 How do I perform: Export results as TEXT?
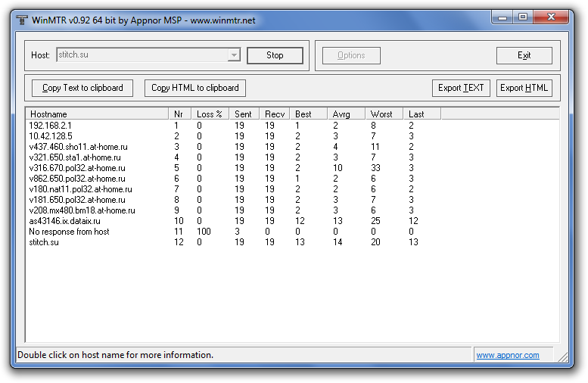pos(461,88)
